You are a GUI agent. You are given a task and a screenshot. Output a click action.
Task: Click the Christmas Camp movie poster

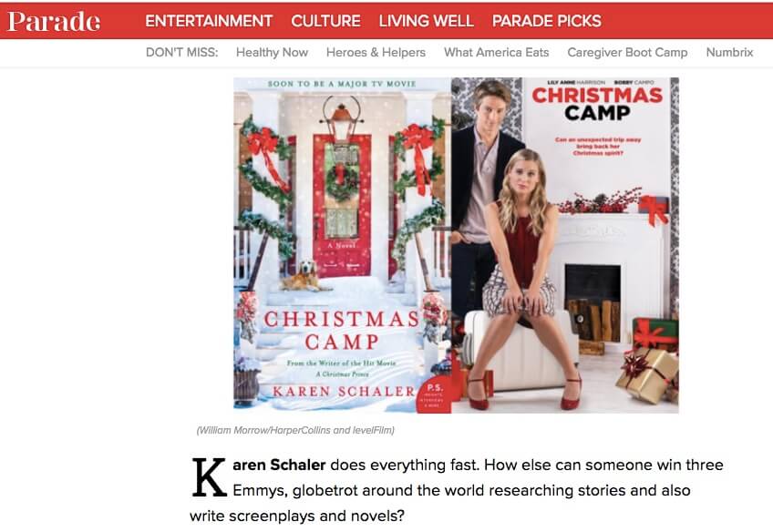click(565, 245)
